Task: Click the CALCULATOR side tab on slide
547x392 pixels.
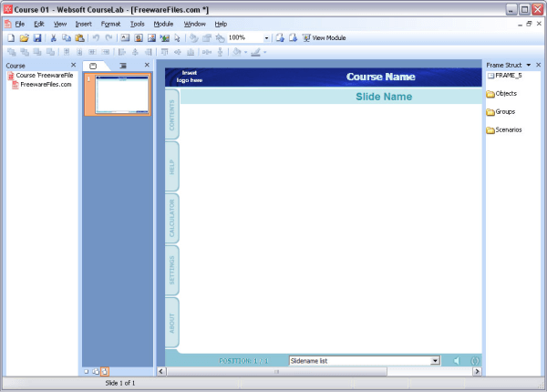Action: click(172, 218)
